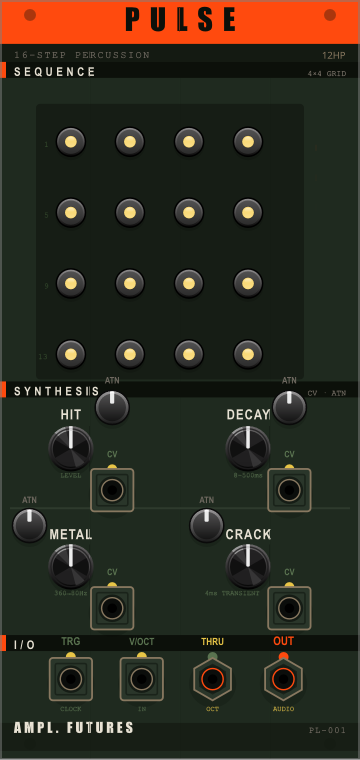
Task: Toggle step 12 button in third row
Action: point(248,283)
